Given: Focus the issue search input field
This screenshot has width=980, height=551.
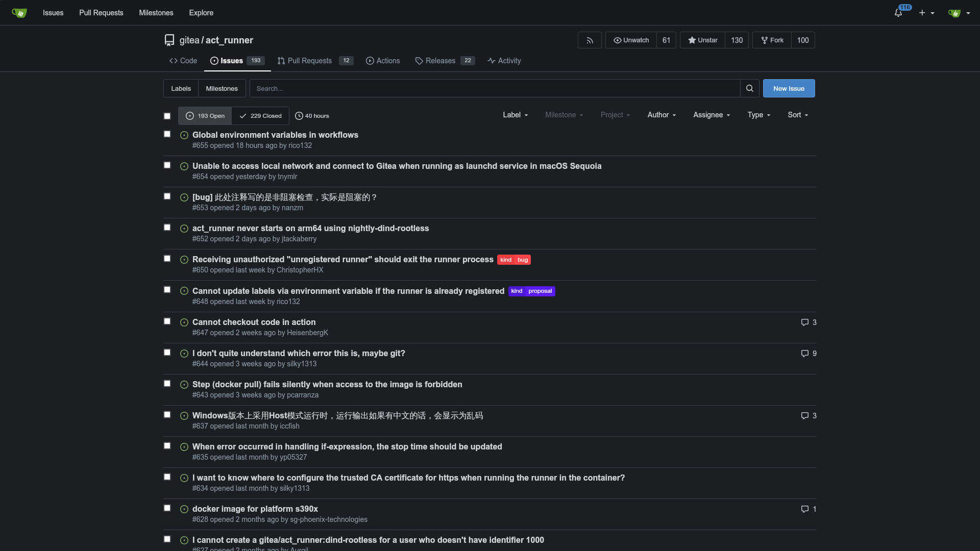Looking at the screenshot, I should click(494, 88).
